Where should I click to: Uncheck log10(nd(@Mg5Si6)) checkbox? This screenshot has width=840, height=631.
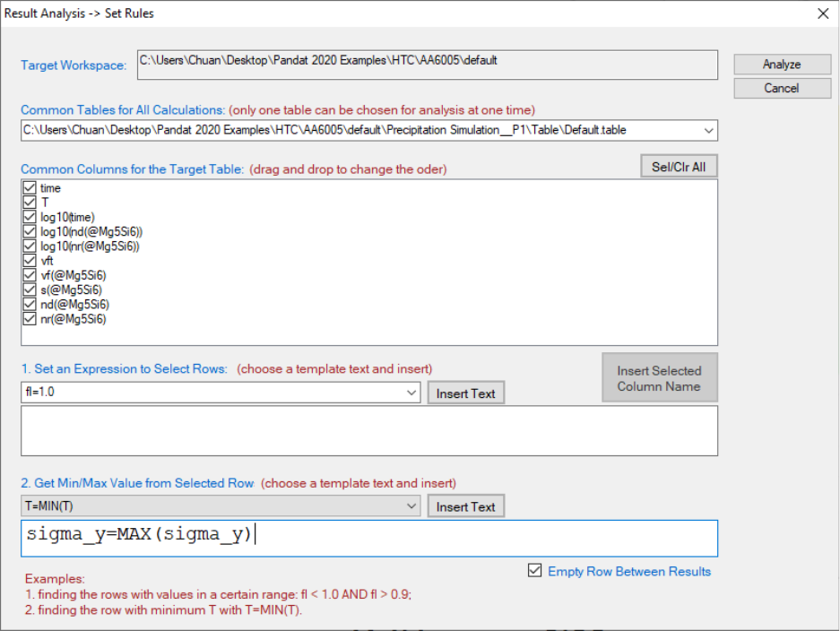point(30,231)
